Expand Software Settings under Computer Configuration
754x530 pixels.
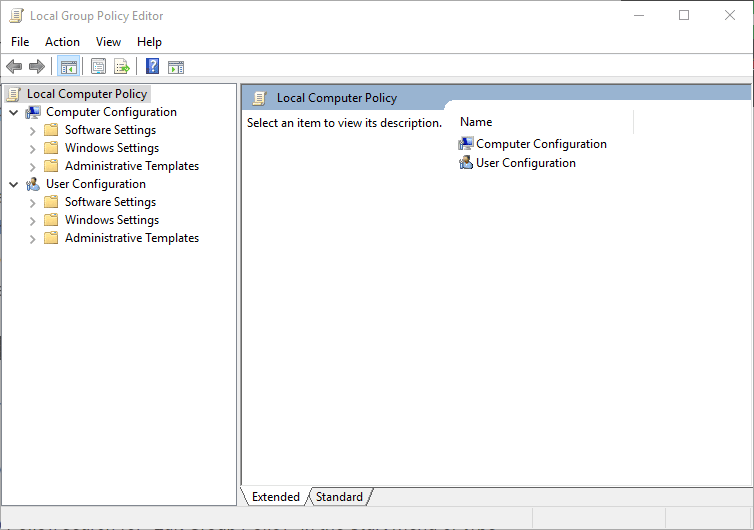[x=32, y=131]
